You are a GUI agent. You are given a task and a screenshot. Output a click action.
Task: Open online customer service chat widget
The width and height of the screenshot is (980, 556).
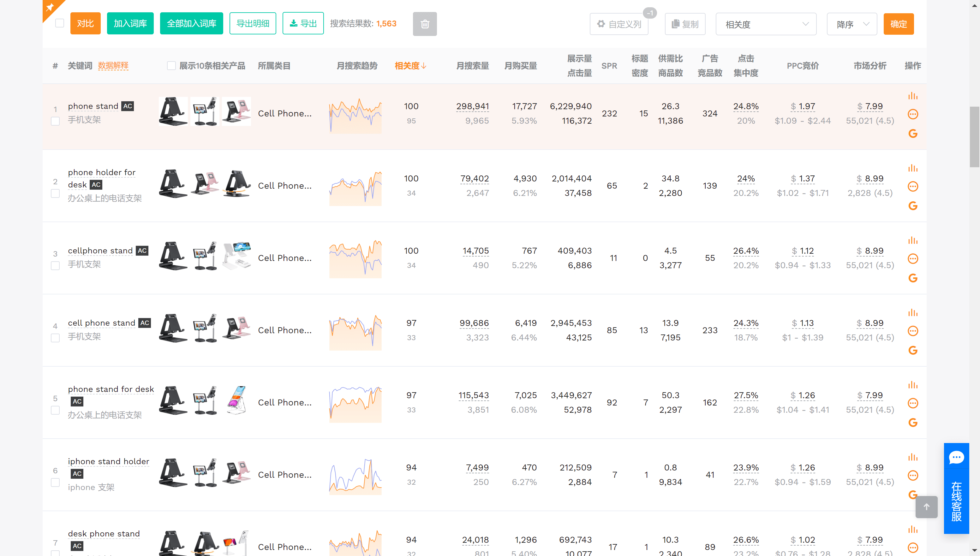click(x=956, y=488)
